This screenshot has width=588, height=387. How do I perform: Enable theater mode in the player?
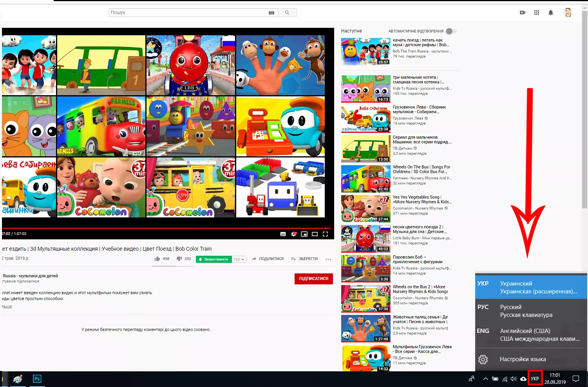(x=315, y=234)
